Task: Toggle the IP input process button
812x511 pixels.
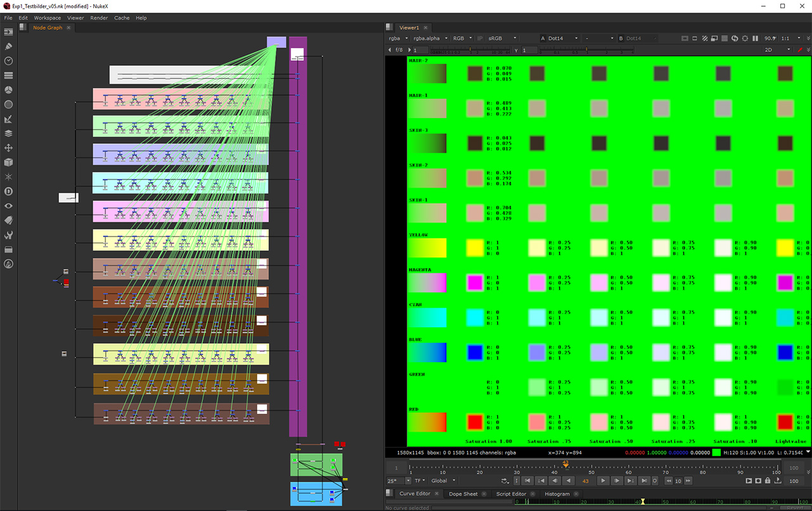Action: pyautogui.click(x=480, y=38)
